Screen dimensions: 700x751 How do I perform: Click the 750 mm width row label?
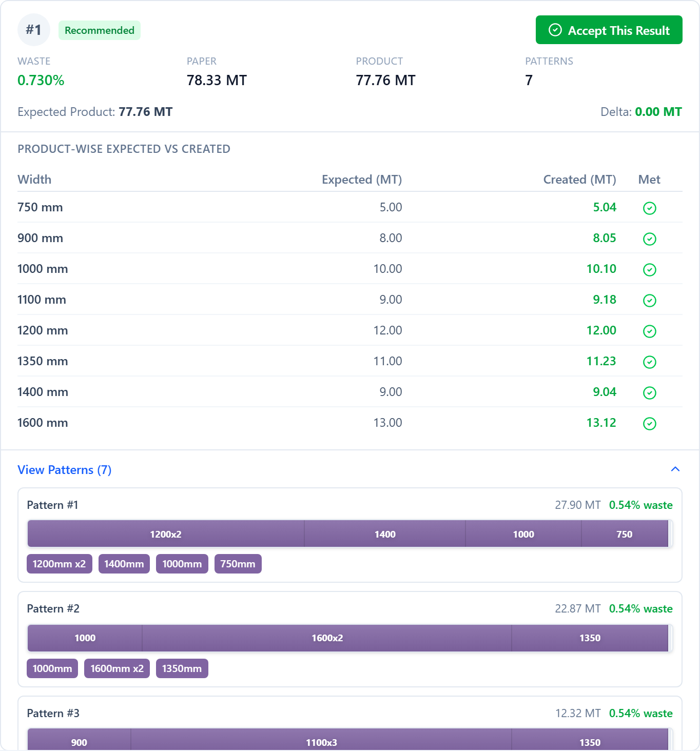(x=40, y=207)
